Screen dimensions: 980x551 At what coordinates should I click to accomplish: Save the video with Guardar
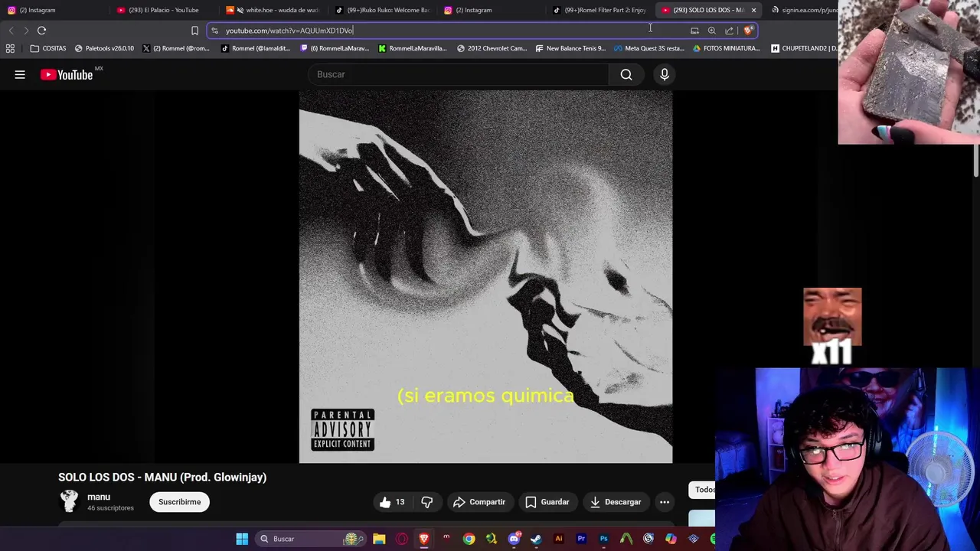click(x=547, y=502)
